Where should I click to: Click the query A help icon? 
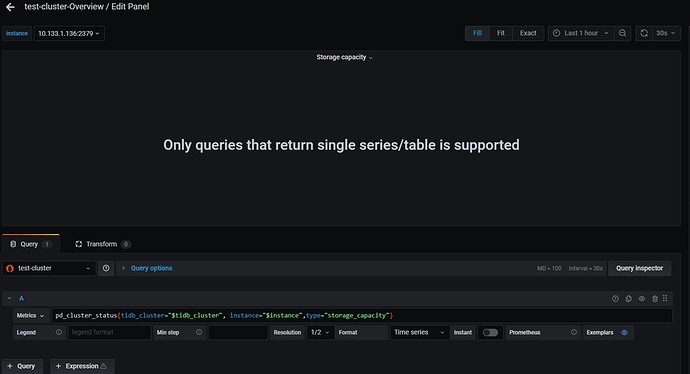(x=615, y=299)
